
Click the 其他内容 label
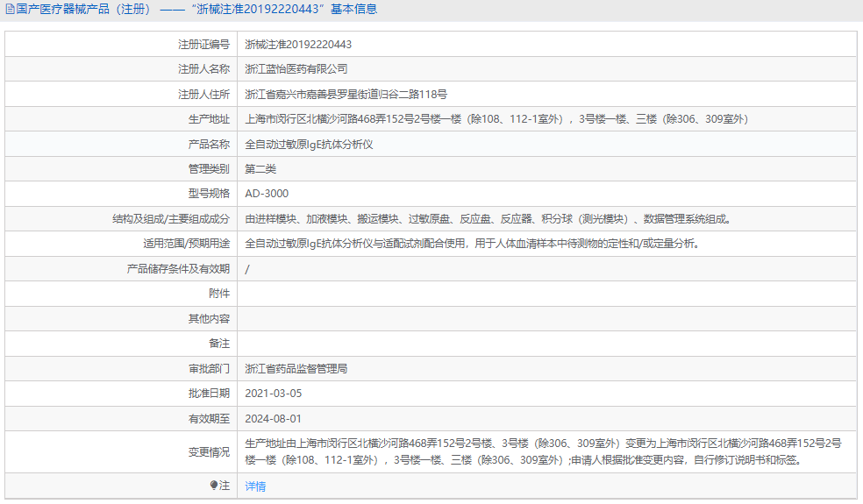point(209,319)
